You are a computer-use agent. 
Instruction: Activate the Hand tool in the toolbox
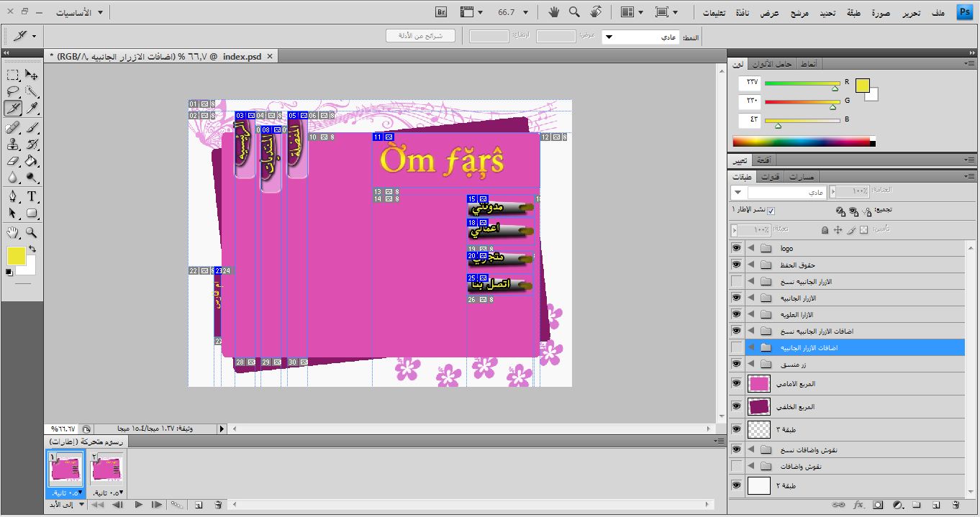[x=13, y=232]
